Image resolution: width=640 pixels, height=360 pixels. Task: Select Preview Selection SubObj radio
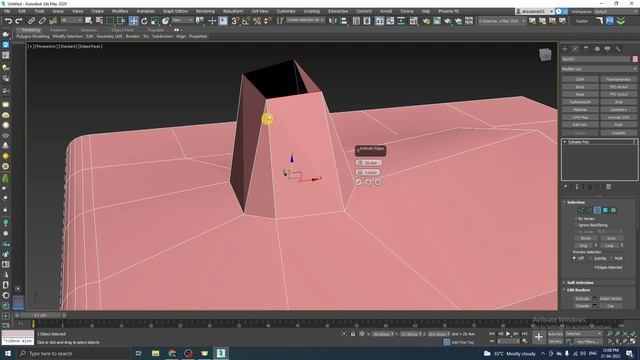click(x=591, y=258)
